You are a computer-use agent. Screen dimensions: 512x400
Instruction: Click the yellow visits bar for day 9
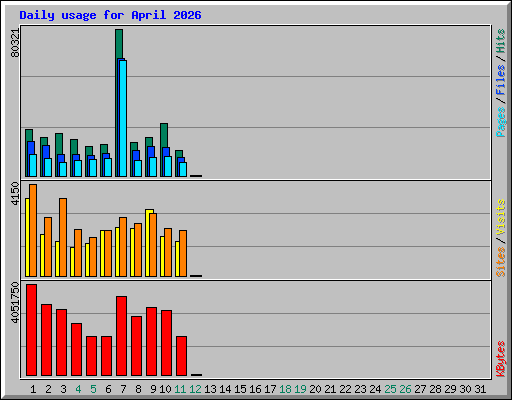tap(148, 243)
